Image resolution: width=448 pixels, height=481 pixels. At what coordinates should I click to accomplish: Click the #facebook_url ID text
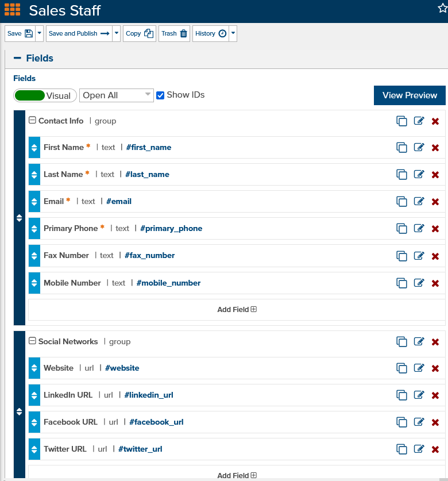pos(156,422)
